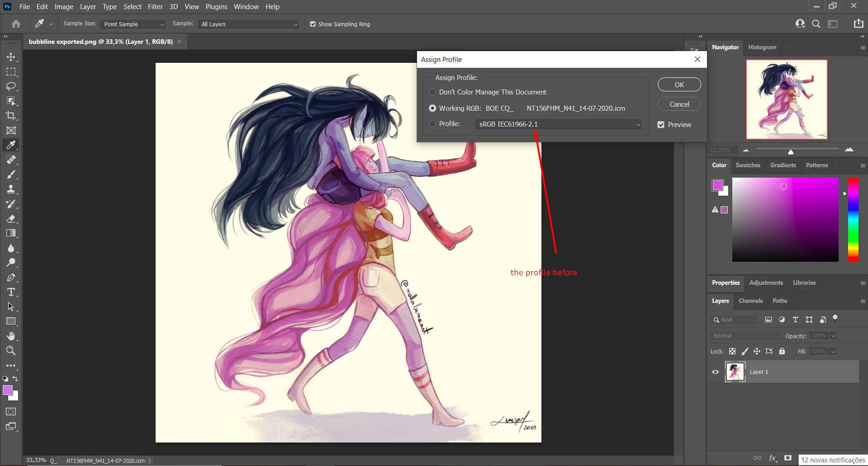Switch to the Histogram tab
The height and width of the screenshot is (466, 868).
pos(762,47)
